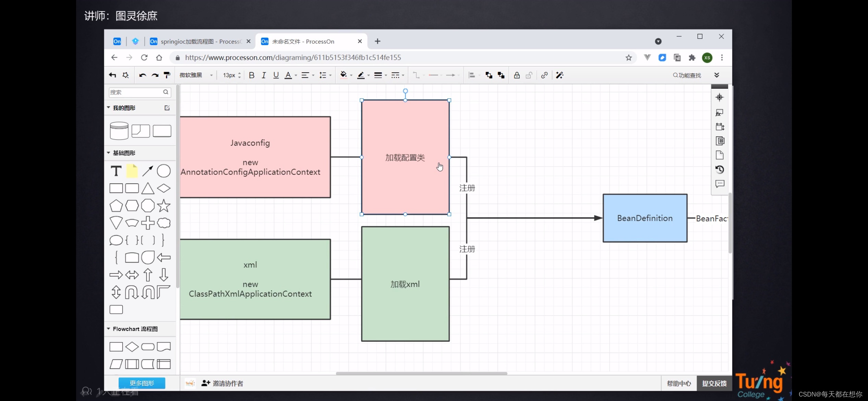
Task: Open the font family dropdown 微软雅黑
Action: 196,75
